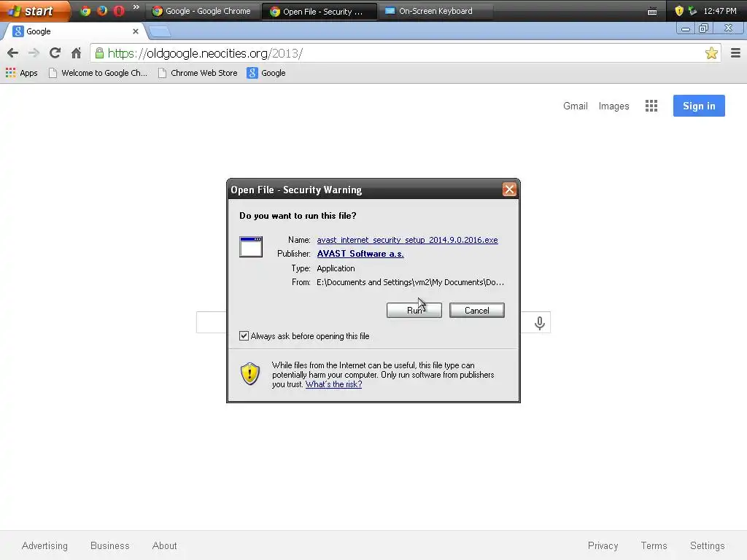This screenshot has width=747, height=560.
Task: Switch to On-Screen Keyboard taskbar item
Action: 436,11
